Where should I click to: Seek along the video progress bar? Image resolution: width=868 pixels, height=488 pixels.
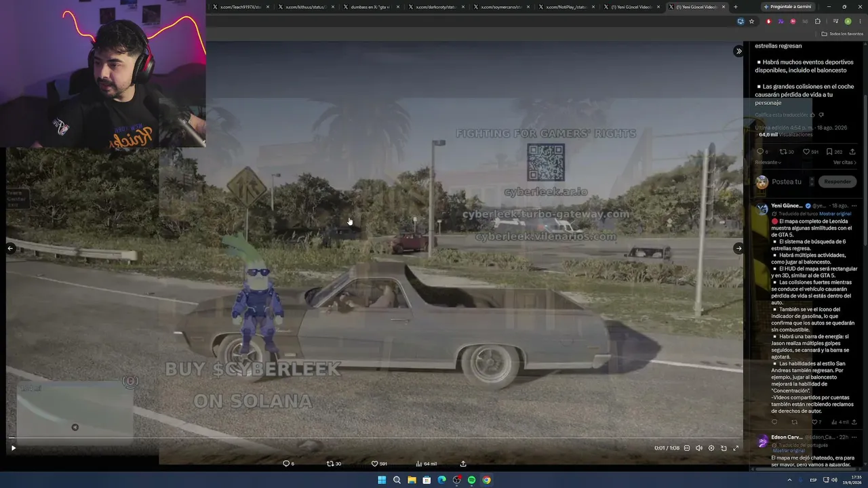[374, 438]
